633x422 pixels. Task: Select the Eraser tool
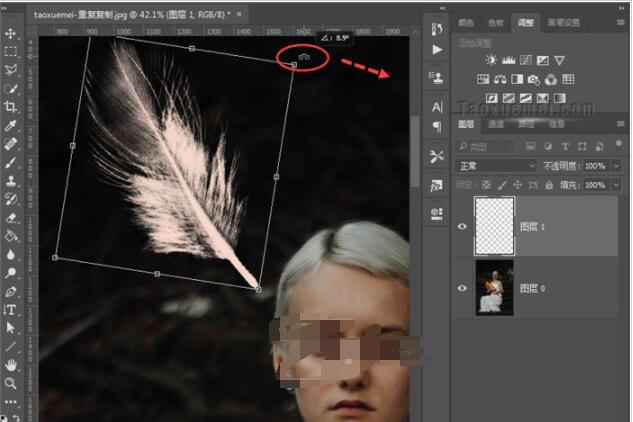tap(10, 218)
